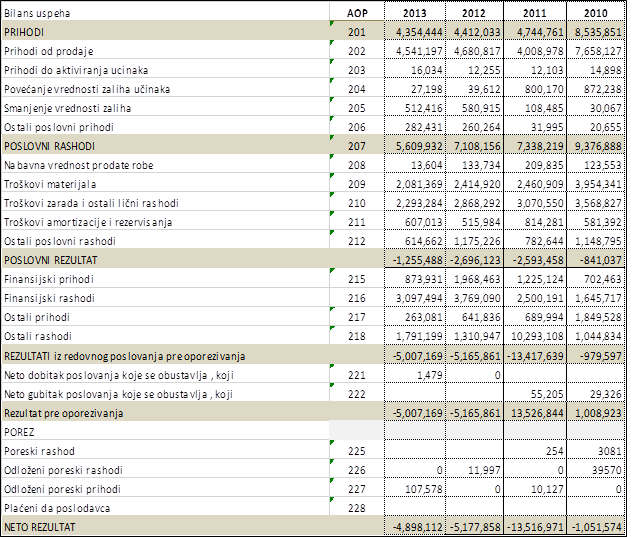Select value 800,170 in 2011 column

click(544, 89)
